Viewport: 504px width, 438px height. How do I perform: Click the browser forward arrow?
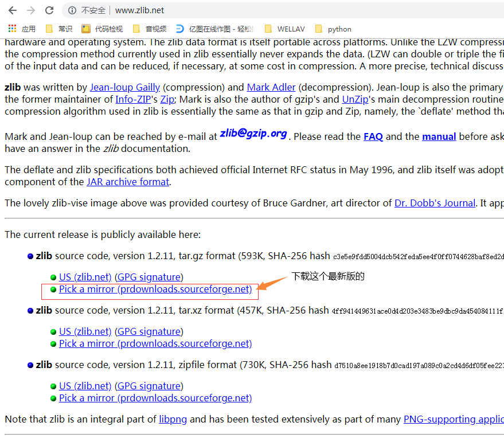tap(31, 10)
